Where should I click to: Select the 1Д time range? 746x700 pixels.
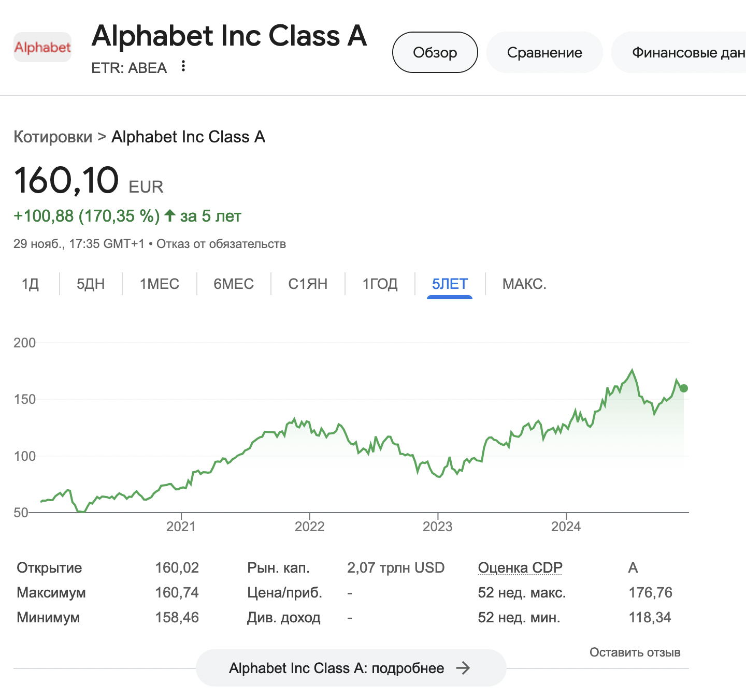coord(31,284)
